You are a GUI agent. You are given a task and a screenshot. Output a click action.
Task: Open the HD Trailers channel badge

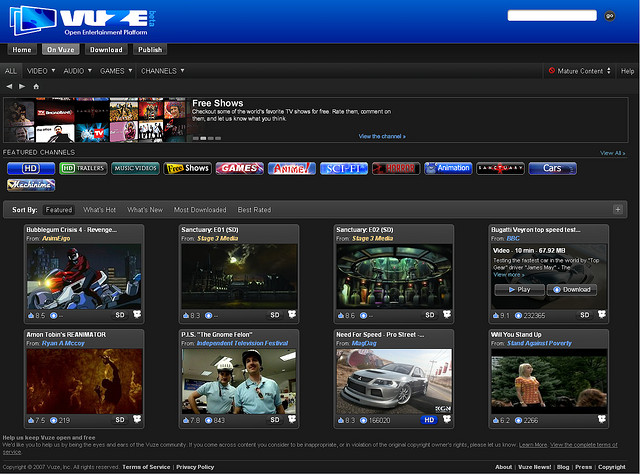tap(83, 168)
